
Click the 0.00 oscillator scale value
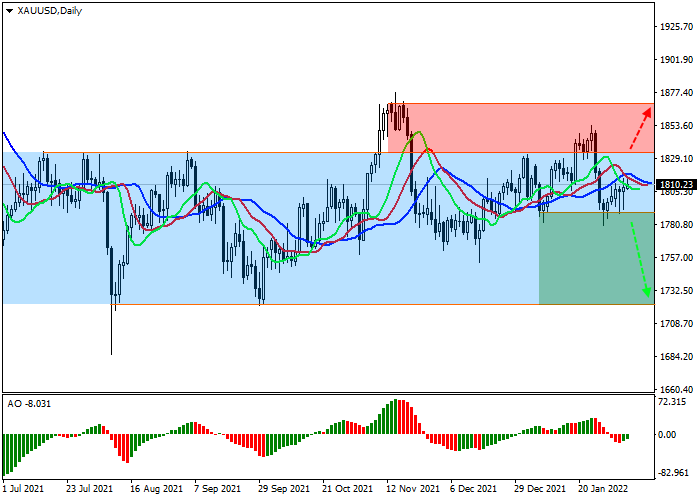[668, 434]
